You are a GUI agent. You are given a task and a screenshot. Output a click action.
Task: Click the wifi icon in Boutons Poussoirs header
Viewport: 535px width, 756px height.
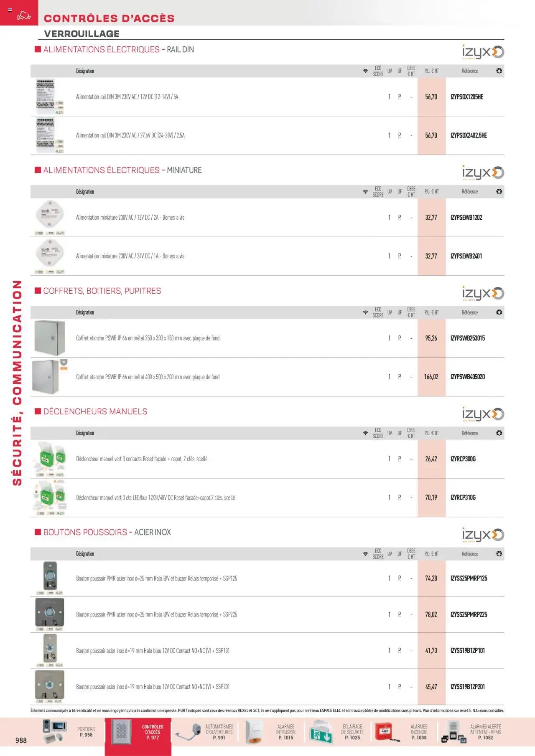365,554
